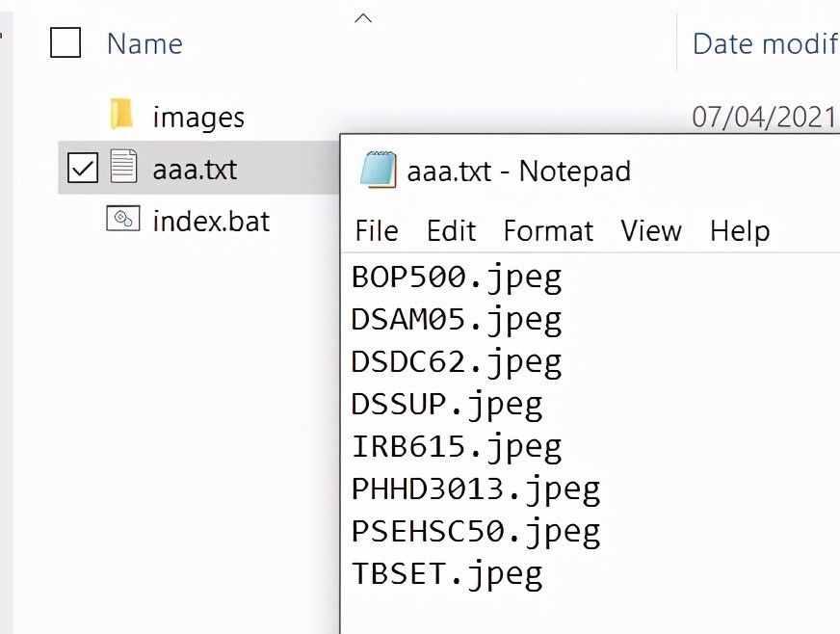Place cursor on line DSSUP.jpeg
840x634 pixels.
point(447,405)
